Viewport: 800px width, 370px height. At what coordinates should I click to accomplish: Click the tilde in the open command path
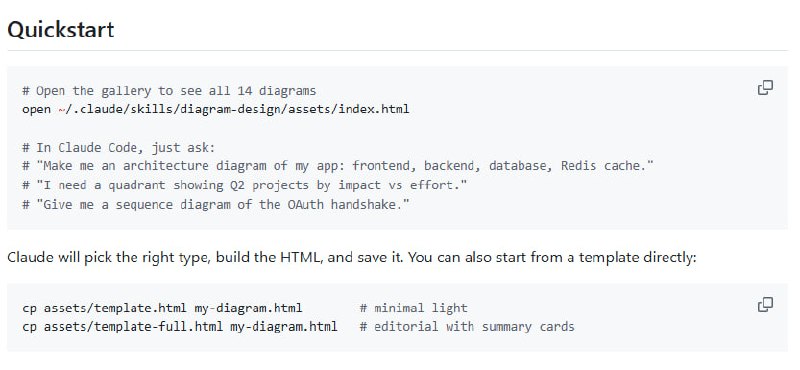61,109
